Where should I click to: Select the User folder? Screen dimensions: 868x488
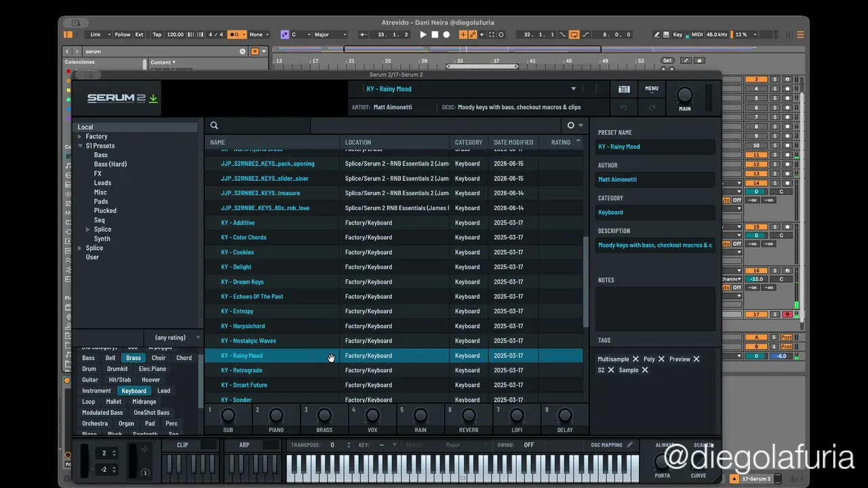coord(92,258)
